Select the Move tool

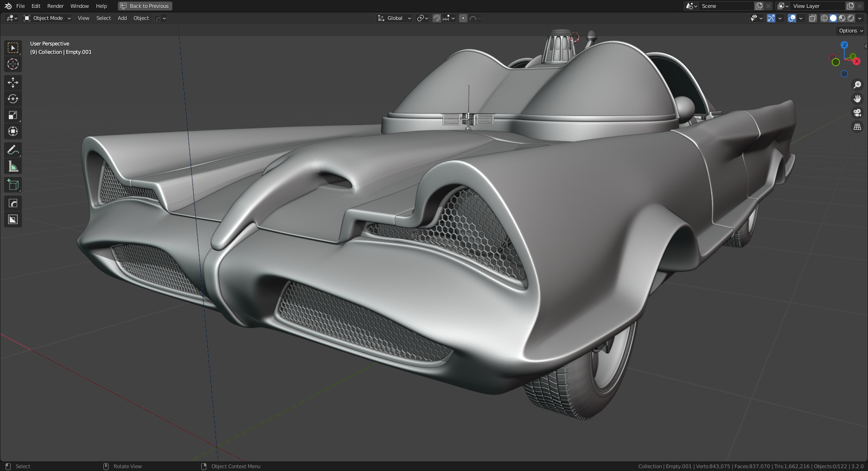coord(13,83)
